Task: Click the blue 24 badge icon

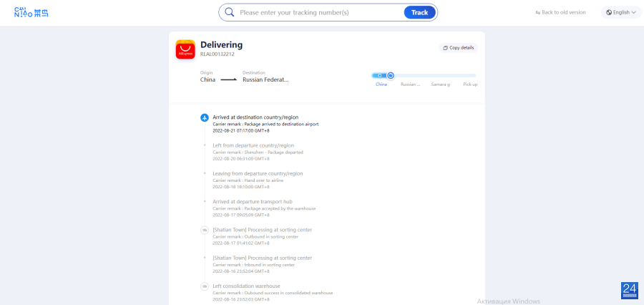Action: 630,291
